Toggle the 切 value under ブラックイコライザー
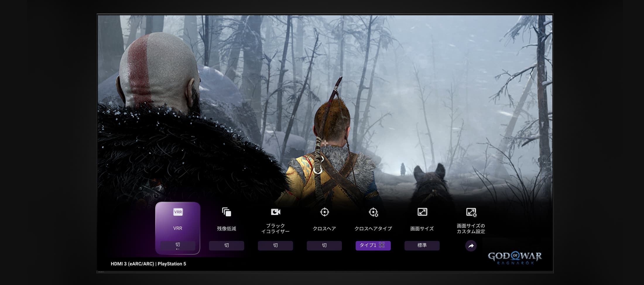The height and width of the screenshot is (285, 644). coord(275,245)
